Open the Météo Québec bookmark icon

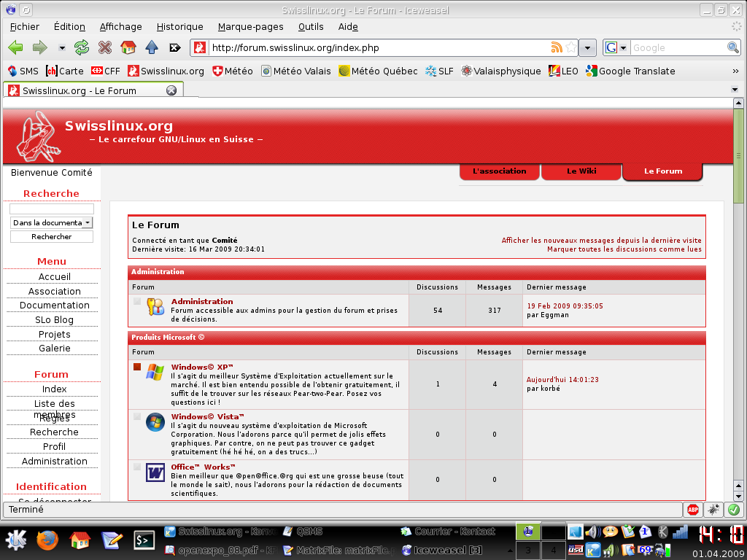point(342,71)
